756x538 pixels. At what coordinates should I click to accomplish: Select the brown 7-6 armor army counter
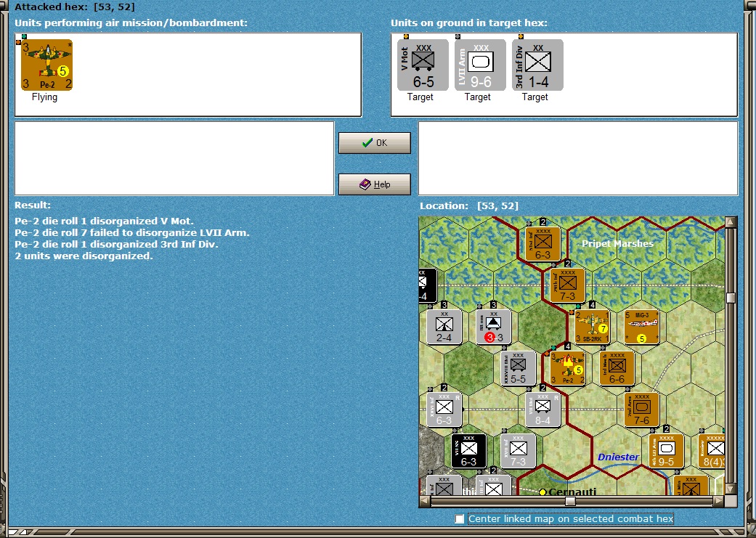[x=642, y=409]
